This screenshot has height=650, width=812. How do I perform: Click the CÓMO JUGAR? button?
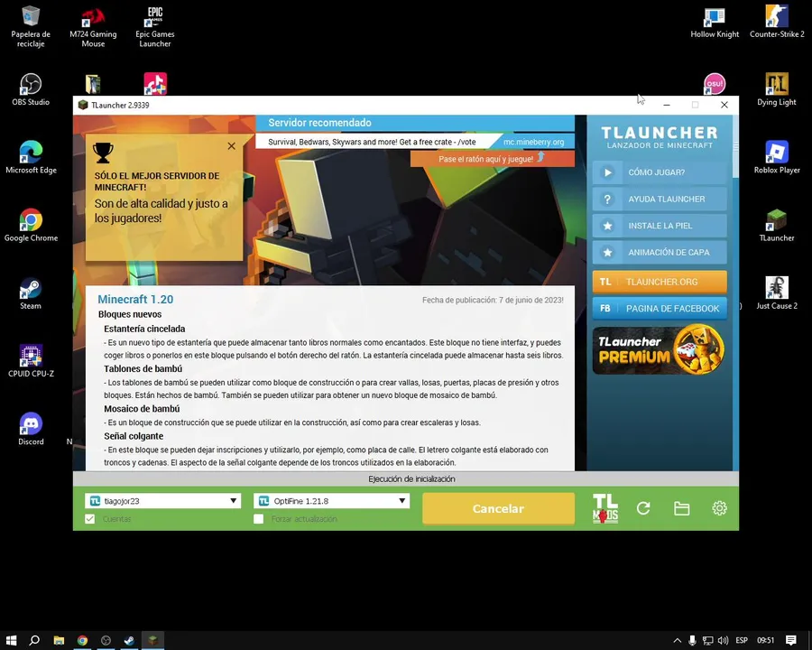click(x=660, y=172)
